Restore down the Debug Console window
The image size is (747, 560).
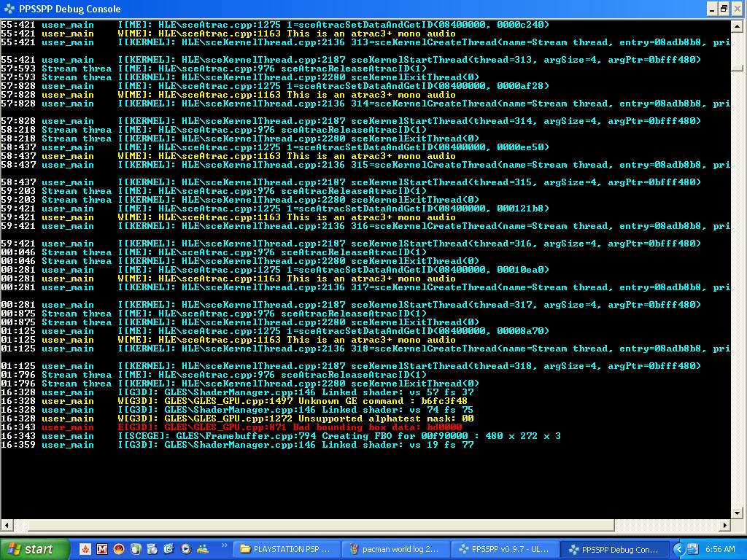coord(724,9)
